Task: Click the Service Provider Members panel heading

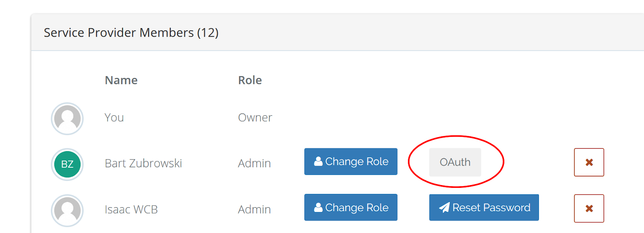Action: point(131,33)
